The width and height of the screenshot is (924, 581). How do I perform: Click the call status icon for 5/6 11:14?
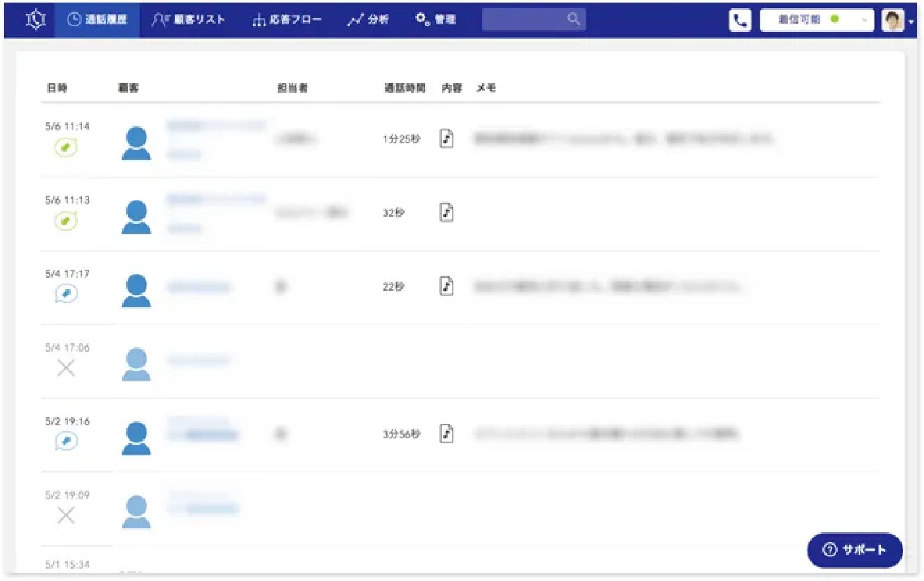[66, 148]
